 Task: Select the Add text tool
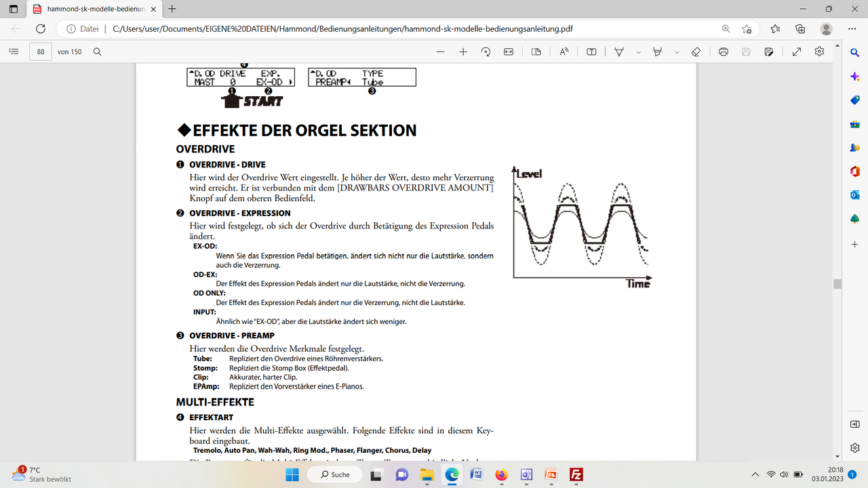point(591,52)
